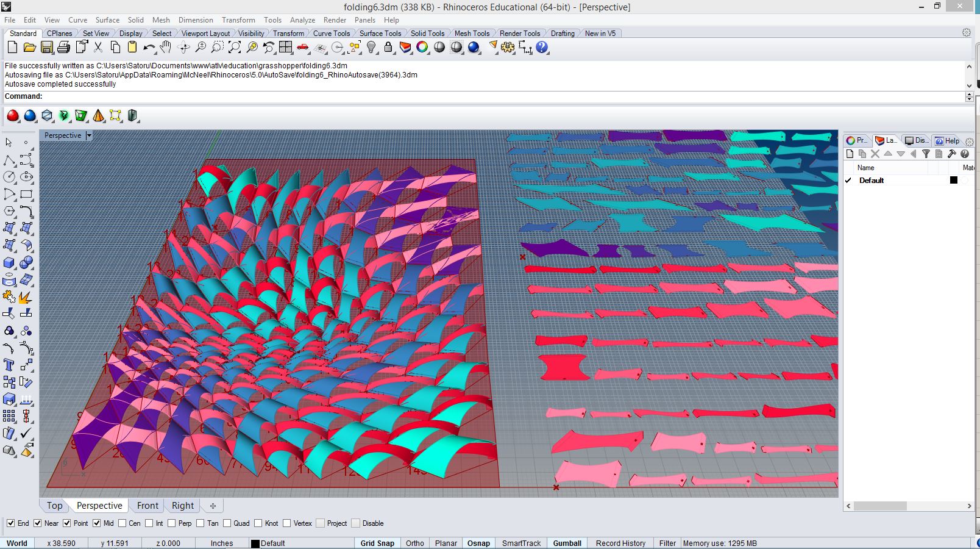Open the four-viewport layout icon
Screen dimensions: 980x549
[285, 48]
